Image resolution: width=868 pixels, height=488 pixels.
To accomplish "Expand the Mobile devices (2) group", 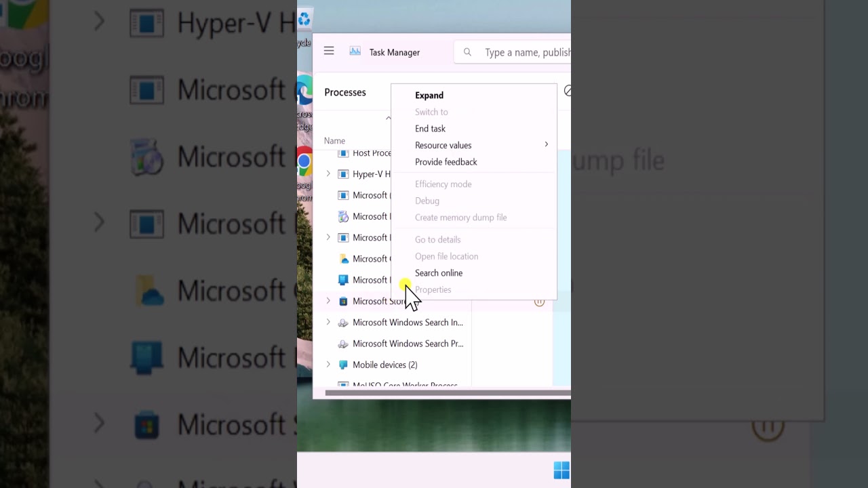I will point(328,365).
